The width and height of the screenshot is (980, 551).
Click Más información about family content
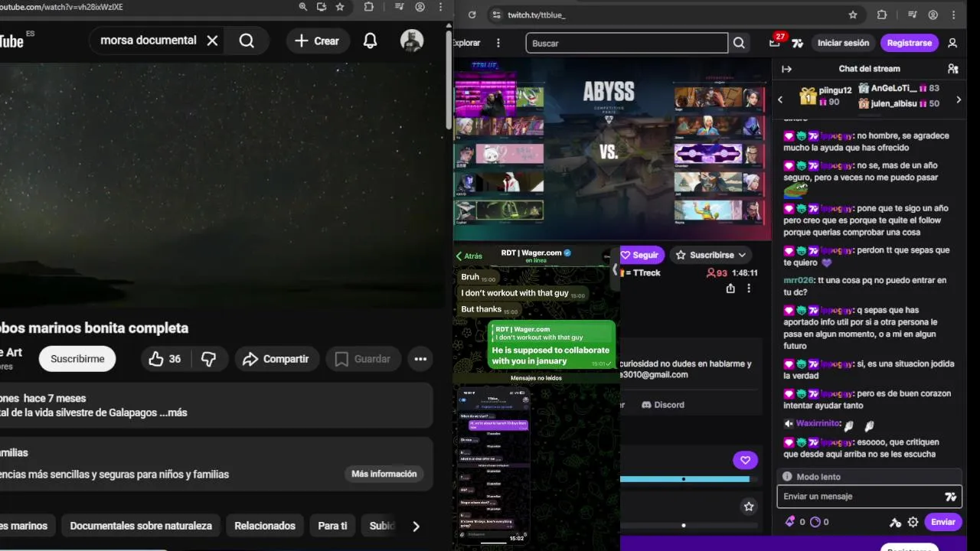[x=384, y=474]
